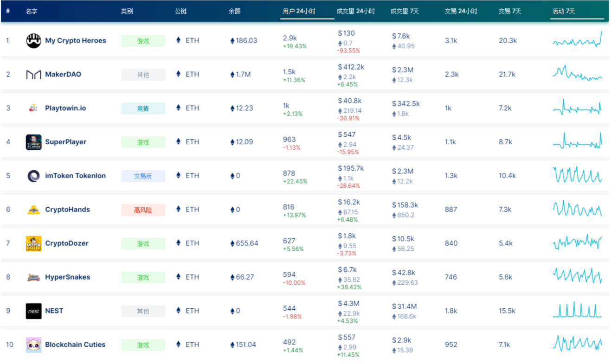Open the HyperSnakes dapp link
This screenshot has width=611, height=364.
tap(67, 277)
